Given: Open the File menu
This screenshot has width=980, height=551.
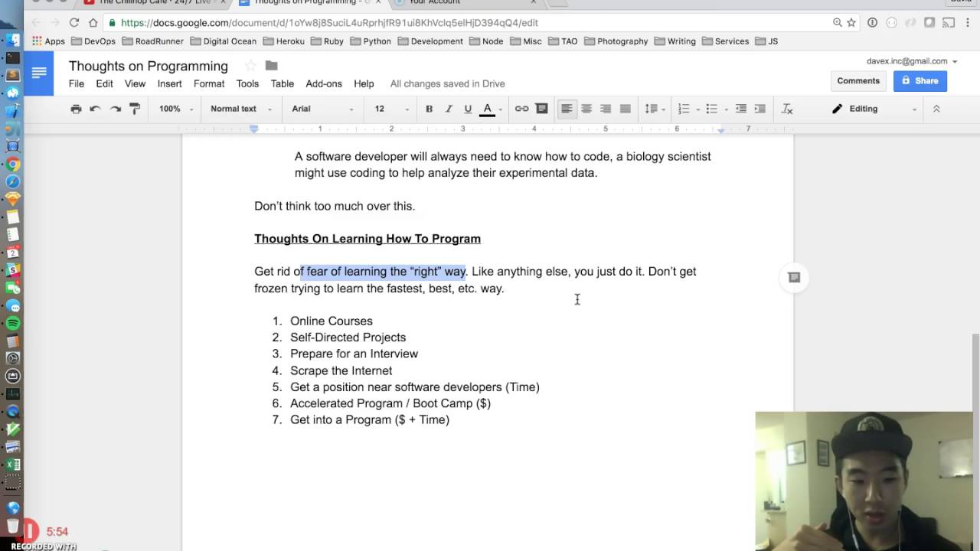Looking at the screenshot, I should click(77, 83).
